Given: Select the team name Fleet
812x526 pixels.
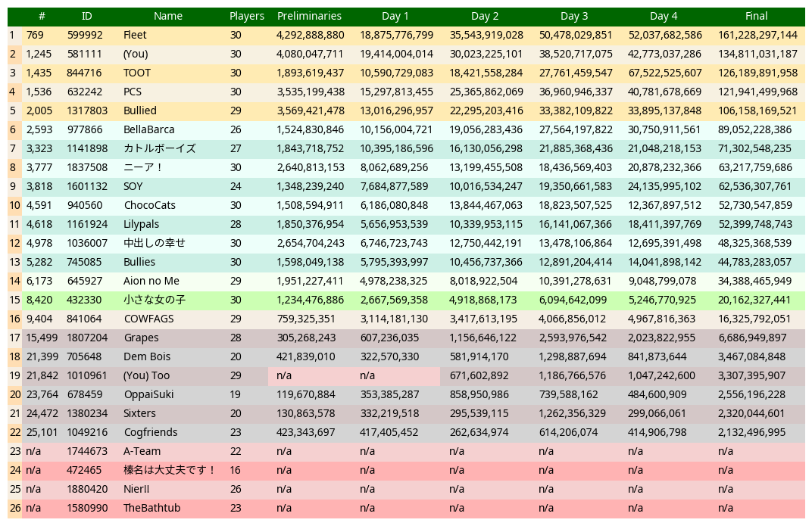Looking at the screenshot, I should 135,35.
